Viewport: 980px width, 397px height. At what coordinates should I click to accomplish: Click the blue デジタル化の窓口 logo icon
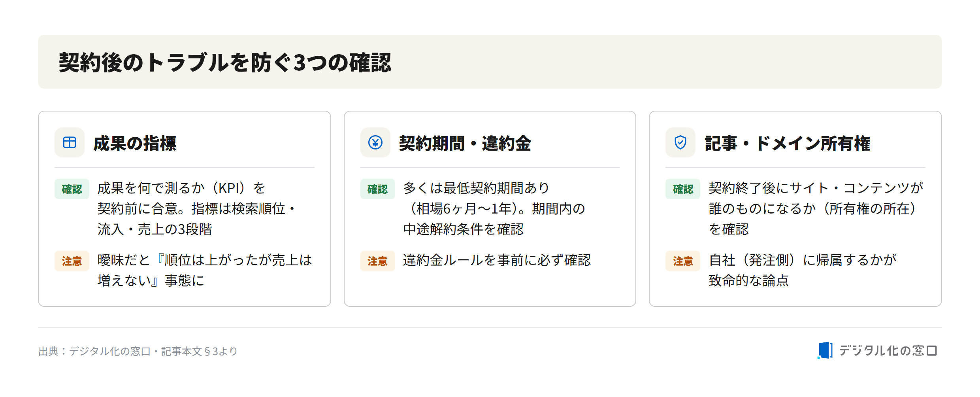825,350
